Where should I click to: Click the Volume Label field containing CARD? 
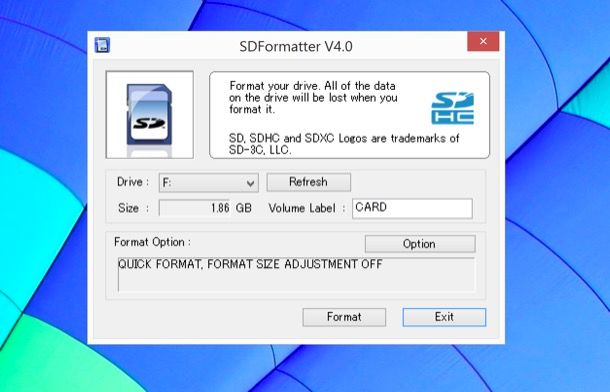click(412, 208)
